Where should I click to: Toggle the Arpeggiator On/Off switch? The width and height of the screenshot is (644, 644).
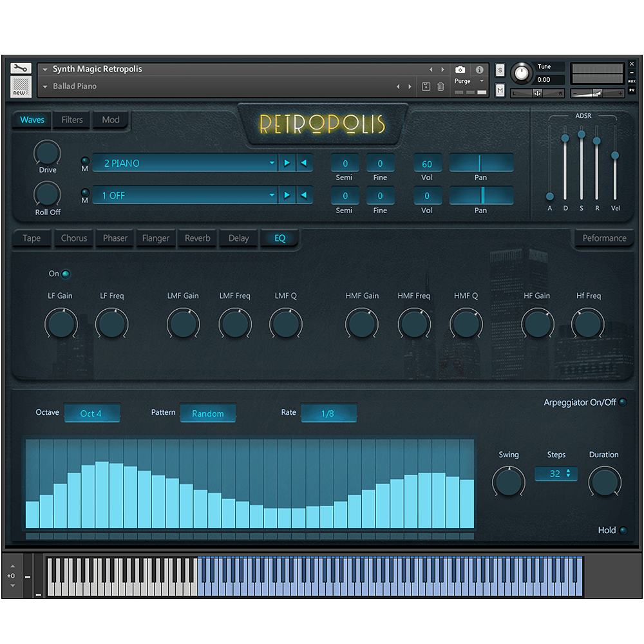pyautogui.click(x=623, y=402)
